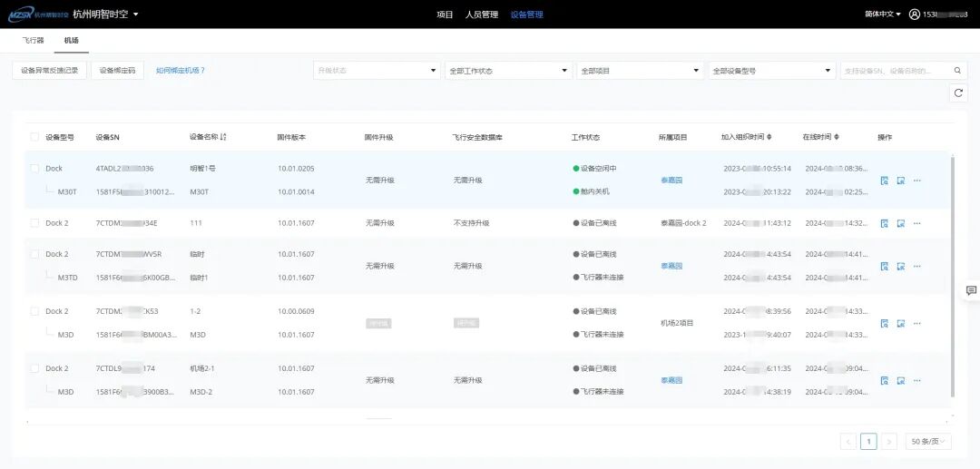
Task: Open the 泰嘉园 project link in 明智1号 row
Action: tap(671, 181)
